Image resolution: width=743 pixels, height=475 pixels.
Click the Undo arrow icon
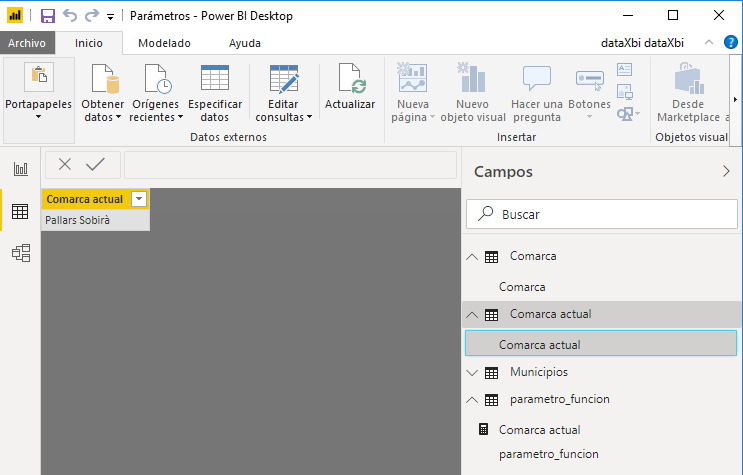(x=69, y=16)
